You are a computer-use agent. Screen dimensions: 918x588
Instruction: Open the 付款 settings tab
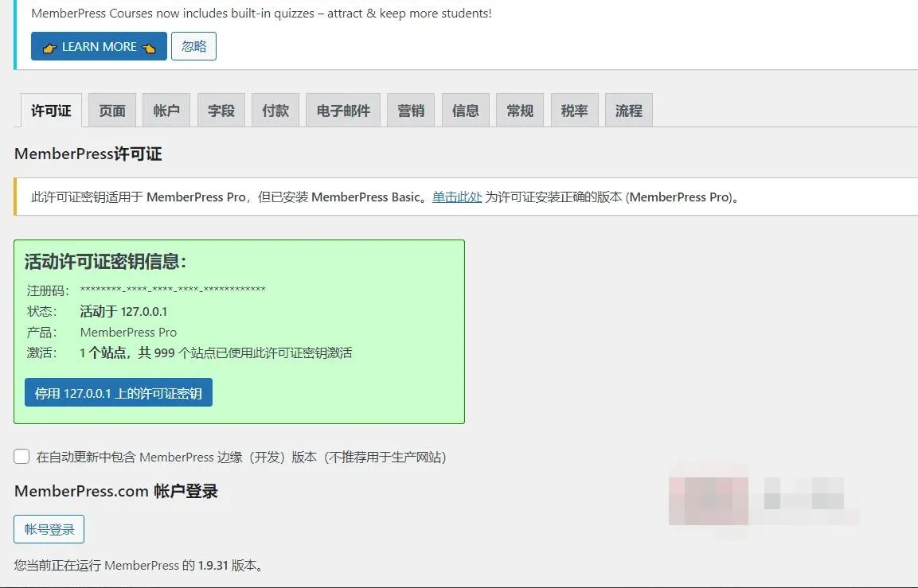275,111
